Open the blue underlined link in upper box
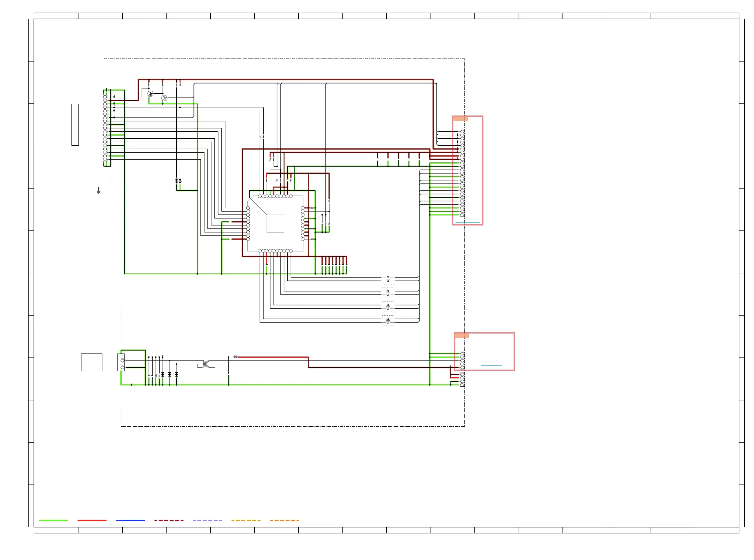 coord(467,223)
